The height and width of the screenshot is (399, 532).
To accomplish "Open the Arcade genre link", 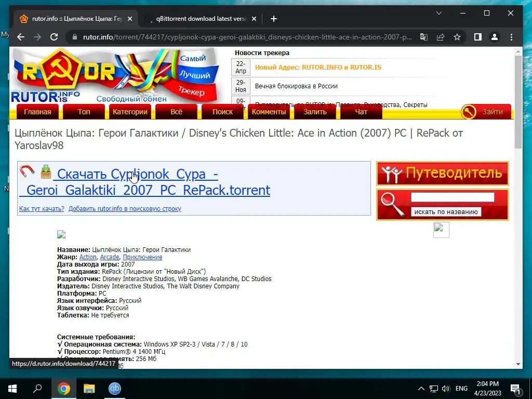I will tap(110, 257).
